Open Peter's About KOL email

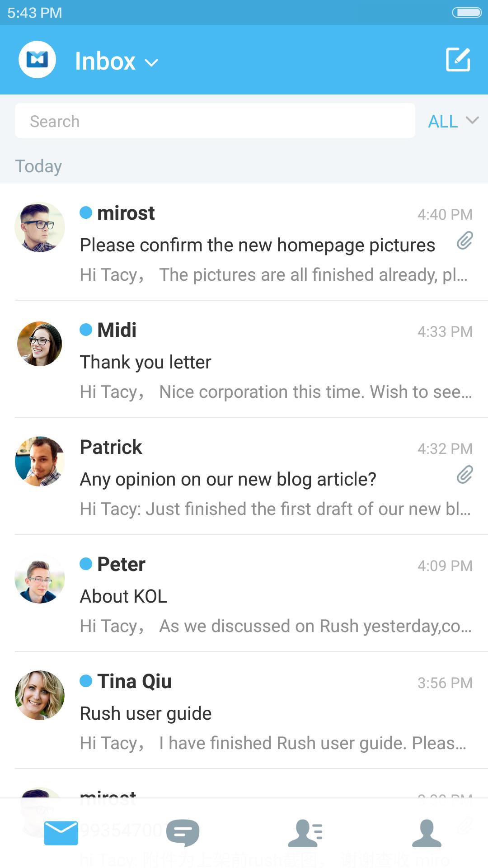coord(244,594)
